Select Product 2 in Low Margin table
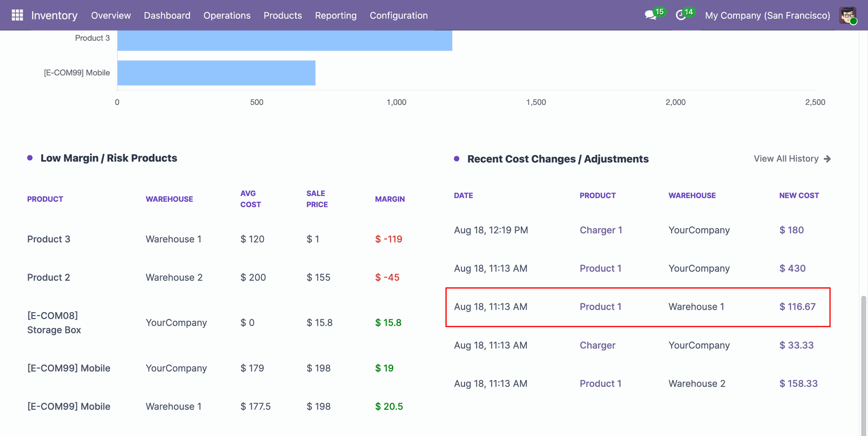Image resolution: width=868 pixels, height=436 pixels. tap(49, 278)
